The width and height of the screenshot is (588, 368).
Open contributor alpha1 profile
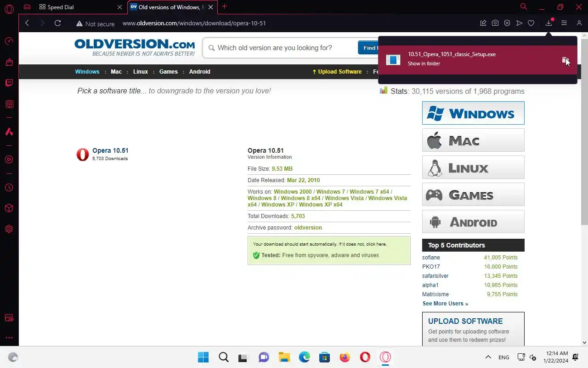[x=430, y=285]
